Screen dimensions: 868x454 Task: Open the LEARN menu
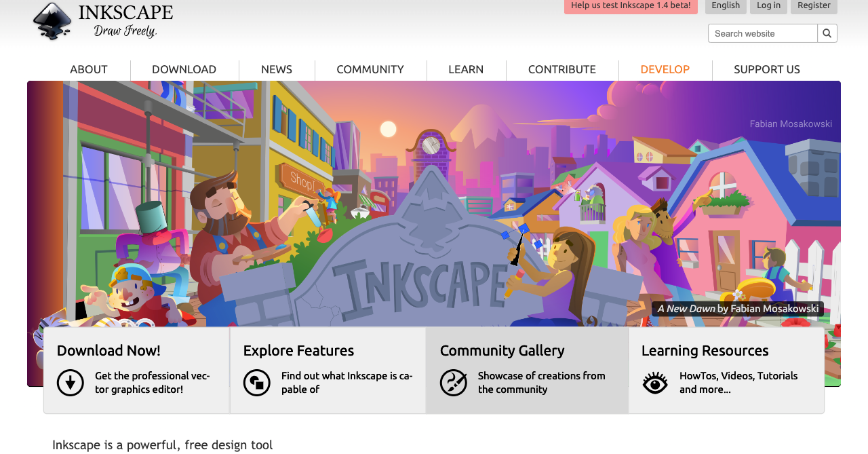(466, 69)
